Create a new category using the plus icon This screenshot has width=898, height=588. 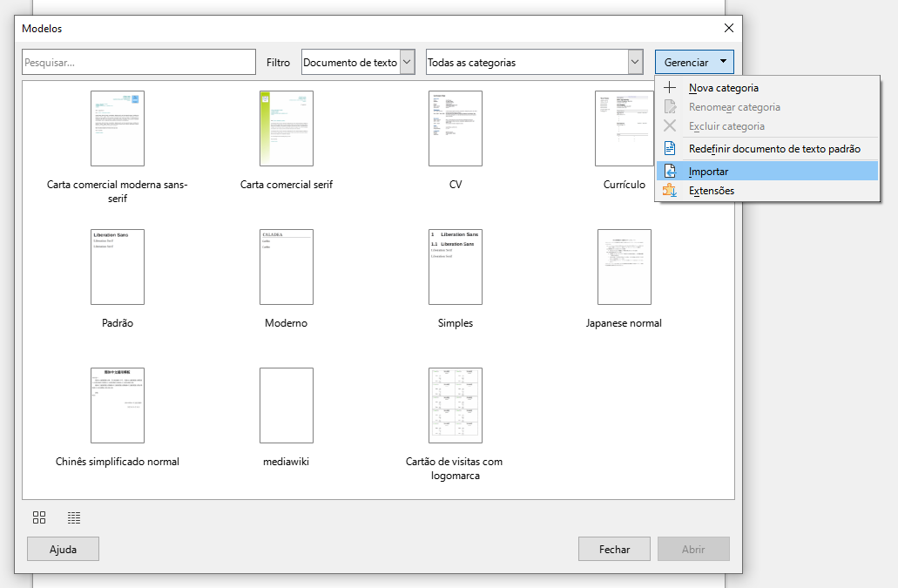[x=669, y=87]
